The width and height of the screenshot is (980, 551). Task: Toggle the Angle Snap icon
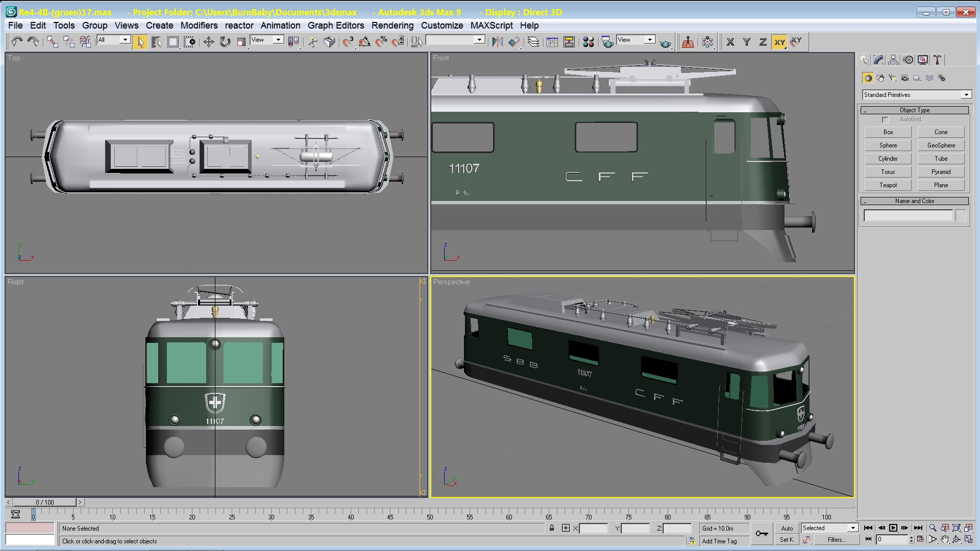coord(364,42)
